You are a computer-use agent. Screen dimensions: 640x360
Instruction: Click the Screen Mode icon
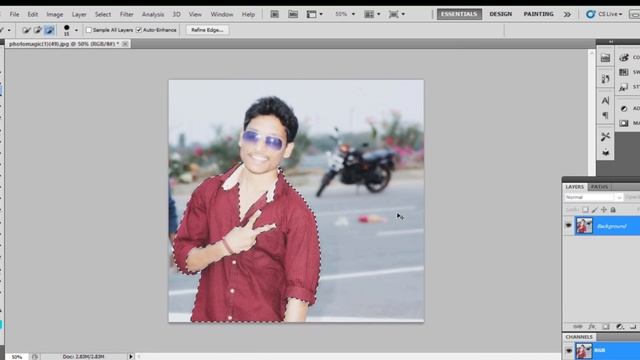click(x=393, y=14)
